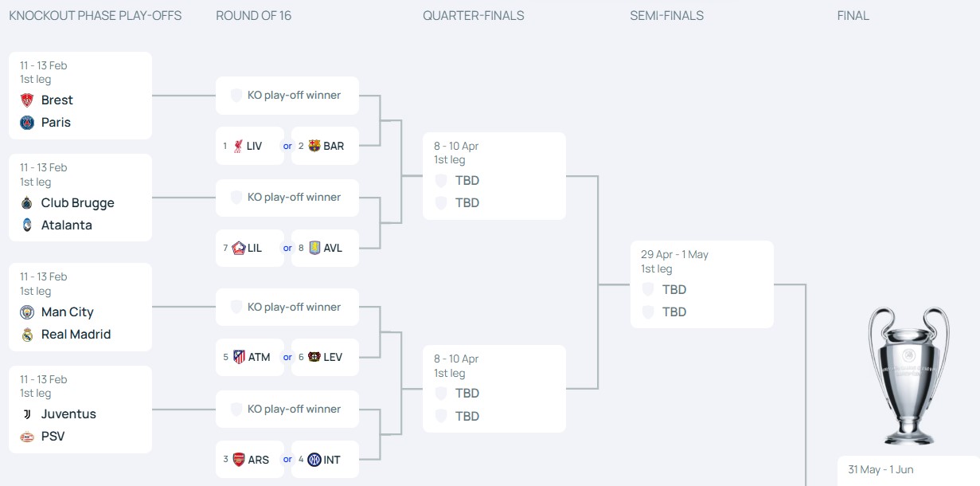Viewport: 980px width, 486px height.
Task: Click the Real Madrid crest
Action: click(x=27, y=335)
